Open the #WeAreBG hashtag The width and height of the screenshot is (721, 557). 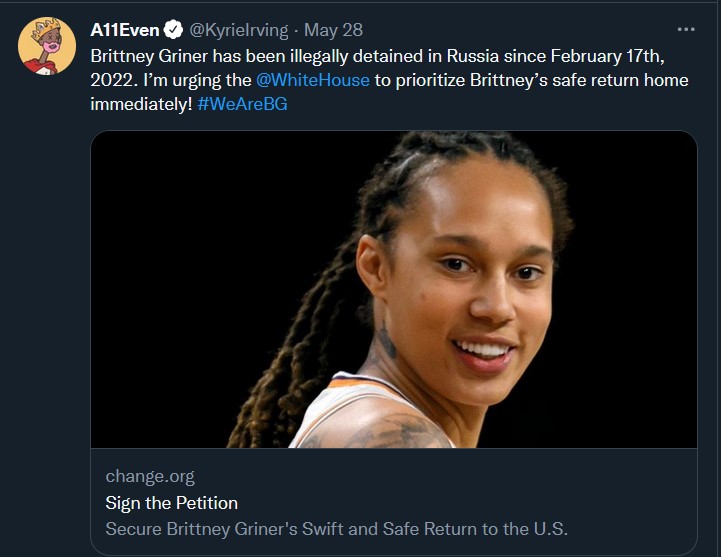242,105
